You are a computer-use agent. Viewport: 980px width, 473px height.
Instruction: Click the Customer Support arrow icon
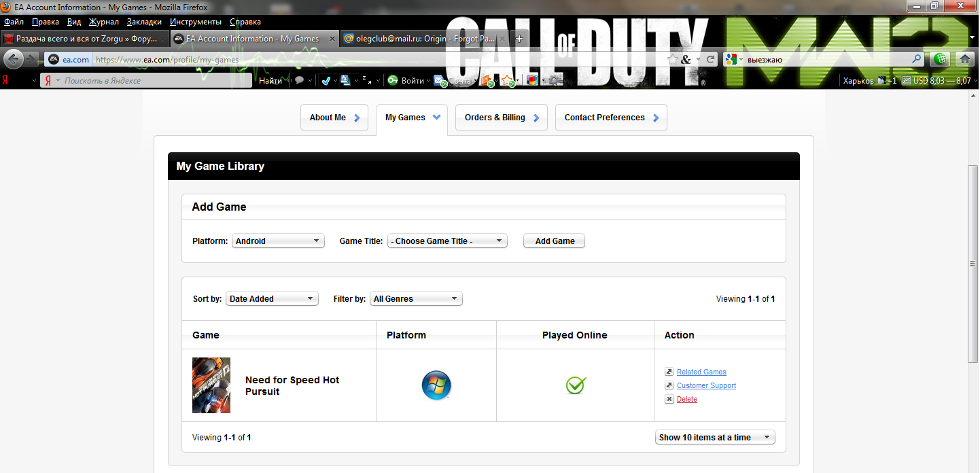(669, 385)
